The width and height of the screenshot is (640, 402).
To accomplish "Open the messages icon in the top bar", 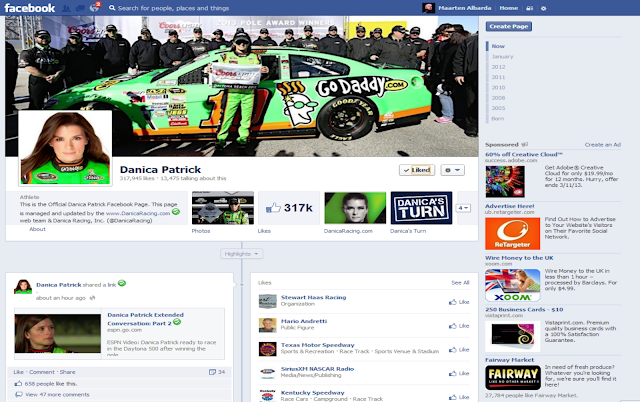I will point(80,8).
